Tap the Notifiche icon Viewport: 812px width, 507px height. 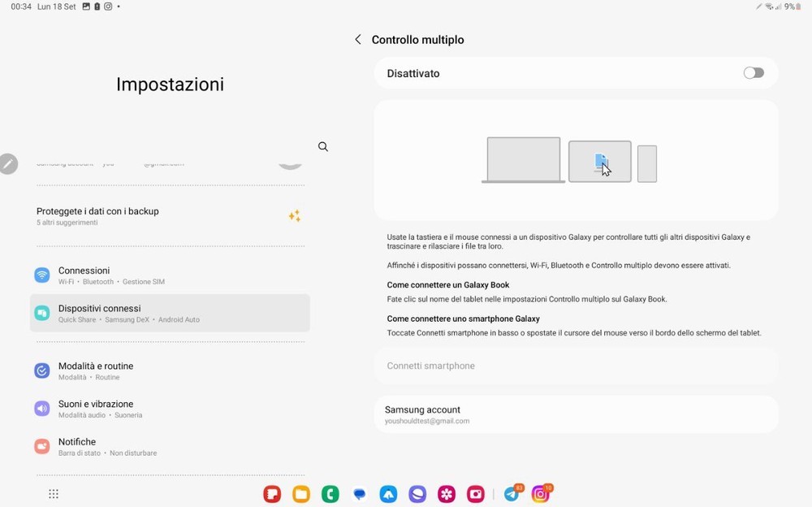tap(42, 446)
